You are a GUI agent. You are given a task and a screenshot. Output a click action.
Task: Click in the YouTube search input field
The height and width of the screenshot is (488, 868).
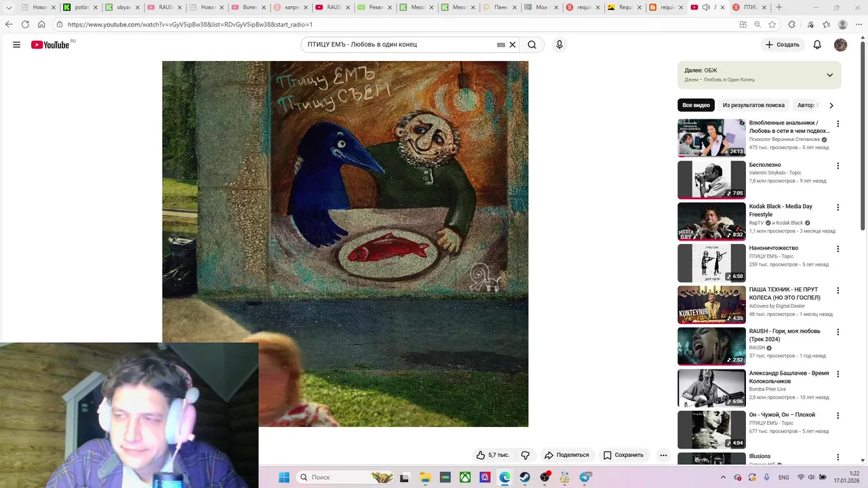coord(400,45)
